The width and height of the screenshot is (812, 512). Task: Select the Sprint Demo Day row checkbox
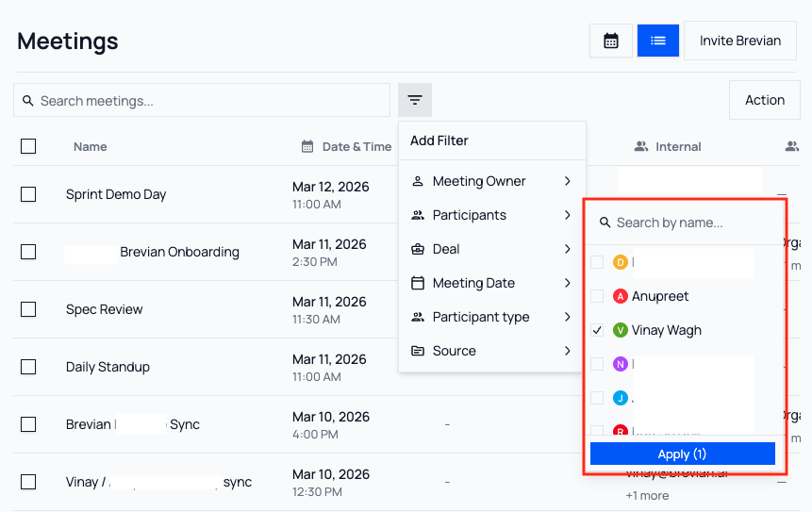pos(28,194)
